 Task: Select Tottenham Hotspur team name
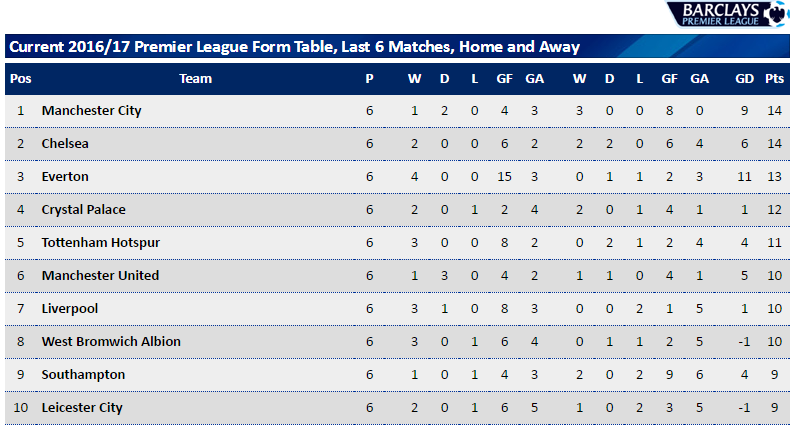click(x=100, y=243)
